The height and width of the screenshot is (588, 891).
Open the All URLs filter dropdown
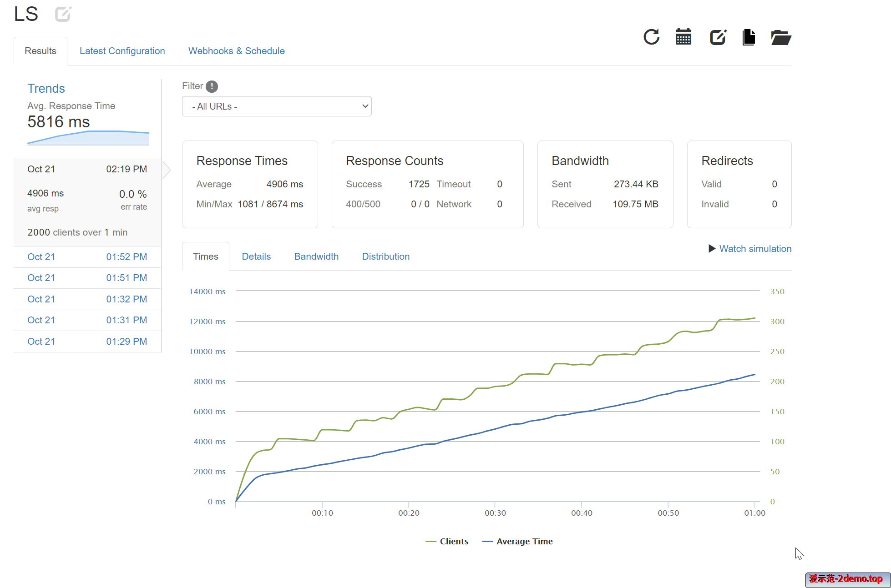tap(277, 106)
